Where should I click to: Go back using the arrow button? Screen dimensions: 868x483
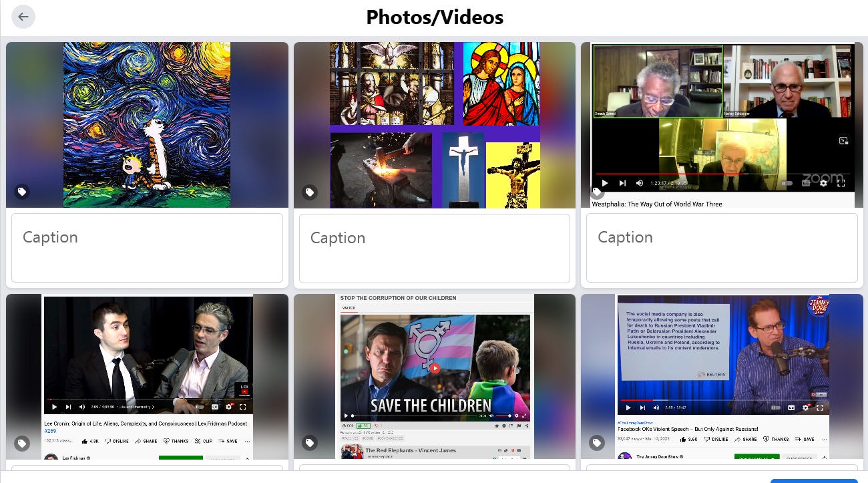(23, 17)
